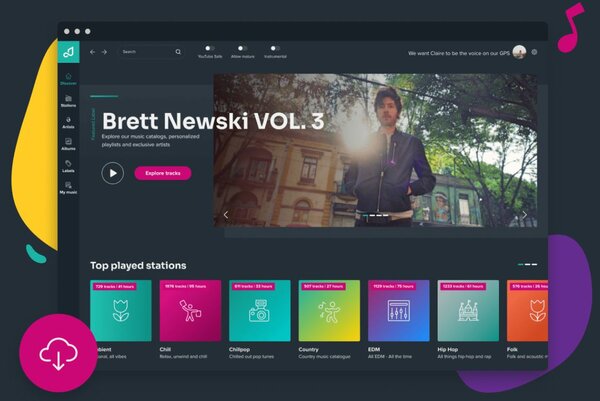
Task: Open settings gear beside the profile avatar
Action: pos(535,52)
